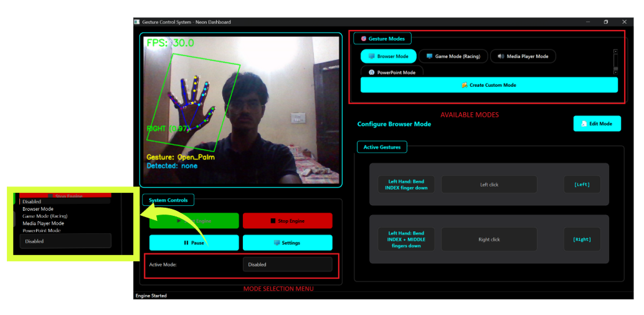Open Edit Mode for Browser Mode
This screenshot has width=644, height=315.
point(597,124)
